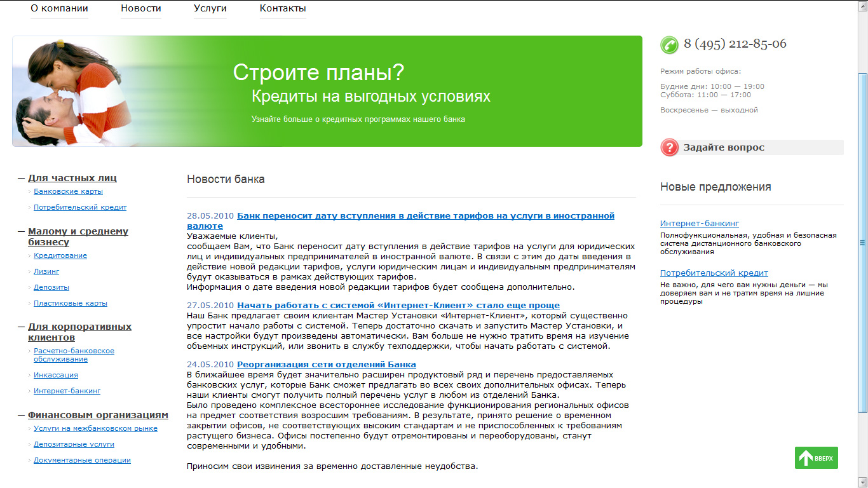This screenshot has width=868, height=488.
Task: Open Услуги на межбанковском рынке link
Action: tap(95, 428)
